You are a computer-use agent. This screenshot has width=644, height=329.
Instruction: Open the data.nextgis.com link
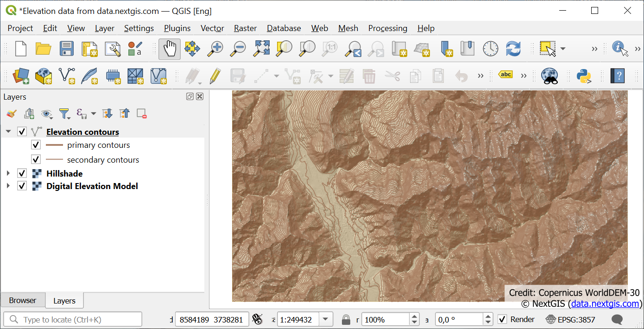(606, 304)
